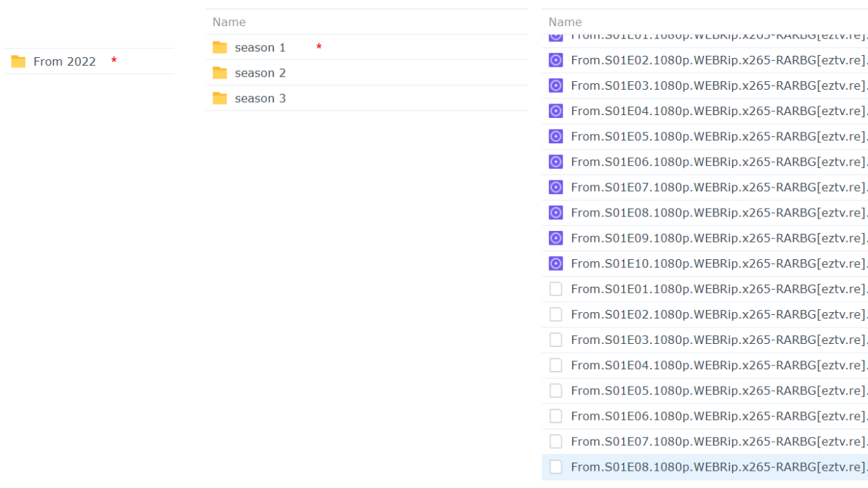The width and height of the screenshot is (868, 488).
Task: Click blank document icon of From.S01E04 file
Action: coord(556,365)
